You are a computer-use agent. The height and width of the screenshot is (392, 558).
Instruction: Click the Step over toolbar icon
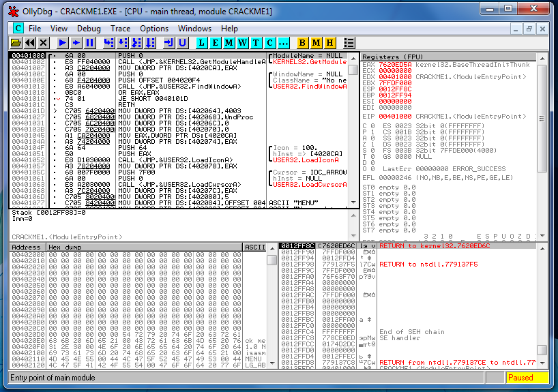tap(123, 43)
